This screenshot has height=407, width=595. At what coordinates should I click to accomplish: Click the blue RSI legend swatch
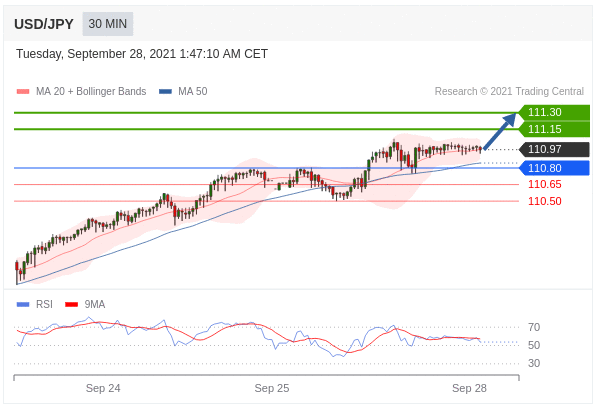coord(23,305)
